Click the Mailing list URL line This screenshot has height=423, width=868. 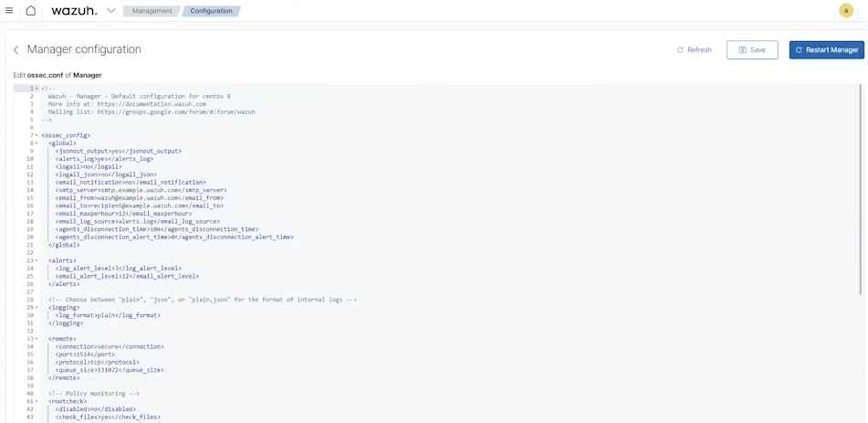pos(152,111)
